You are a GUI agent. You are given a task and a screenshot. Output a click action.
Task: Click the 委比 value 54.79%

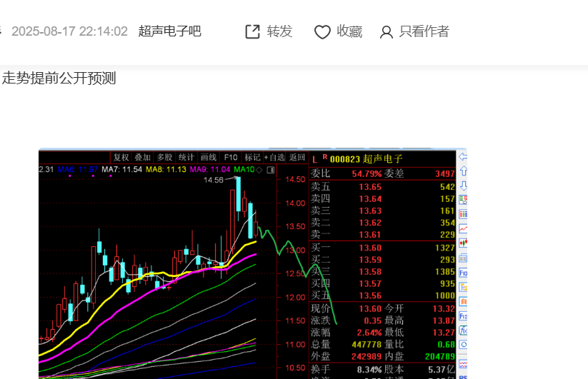367,173
